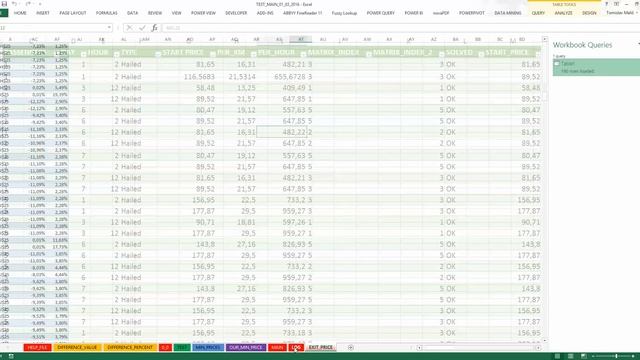Open the DEVELOPER ribbon tab
The height and width of the screenshot is (360, 640).
tap(236, 13)
